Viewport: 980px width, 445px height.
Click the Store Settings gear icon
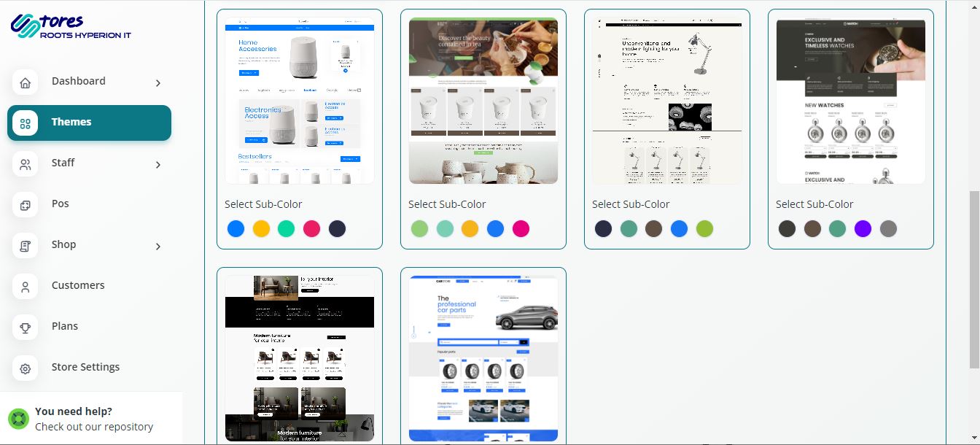(x=26, y=368)
